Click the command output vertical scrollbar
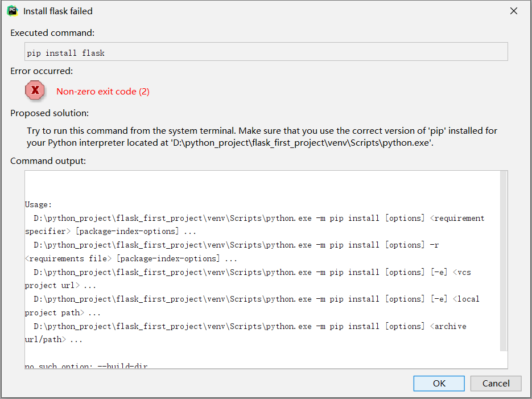This screenshot has width=532, height=399. coord(504,261)
